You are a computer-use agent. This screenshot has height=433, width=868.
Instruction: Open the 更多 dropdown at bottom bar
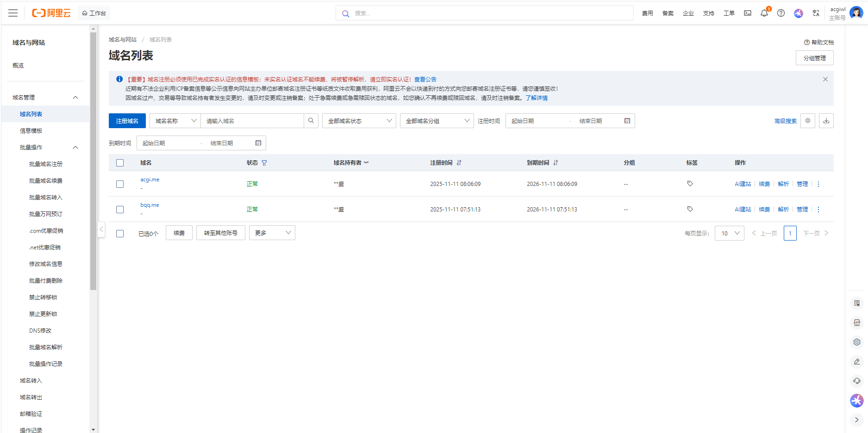pyautogui.click(x=272, y=233)
